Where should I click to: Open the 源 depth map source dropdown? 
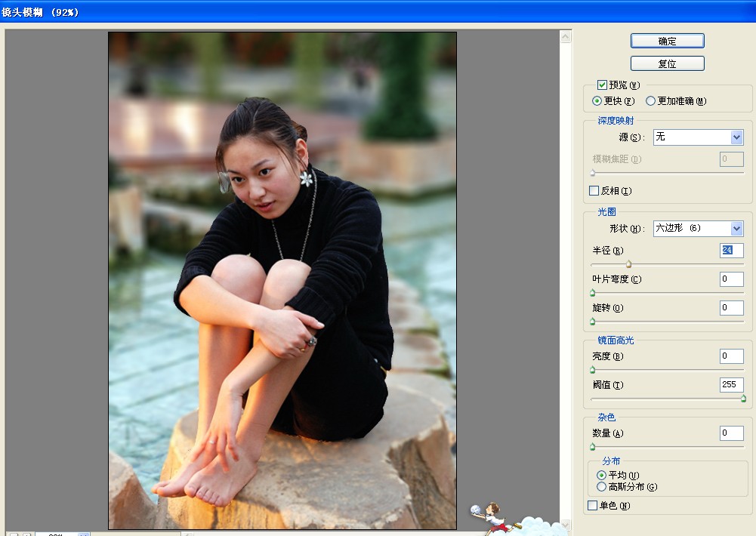[x=698, y=137]
